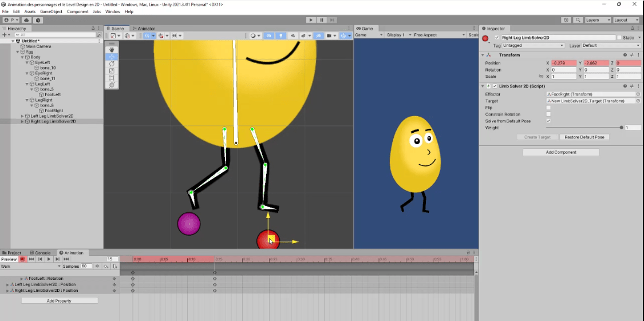Check the Constrain Rotation checkbox

[x=548, y=114]
